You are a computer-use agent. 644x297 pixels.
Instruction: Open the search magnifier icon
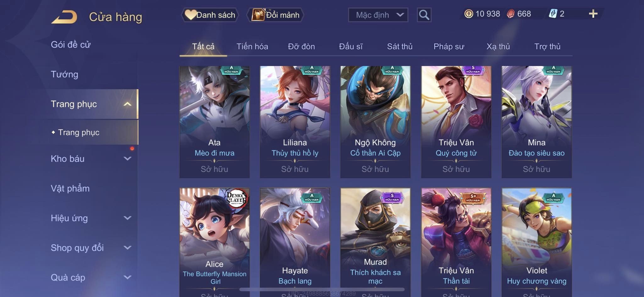(424, 15)
